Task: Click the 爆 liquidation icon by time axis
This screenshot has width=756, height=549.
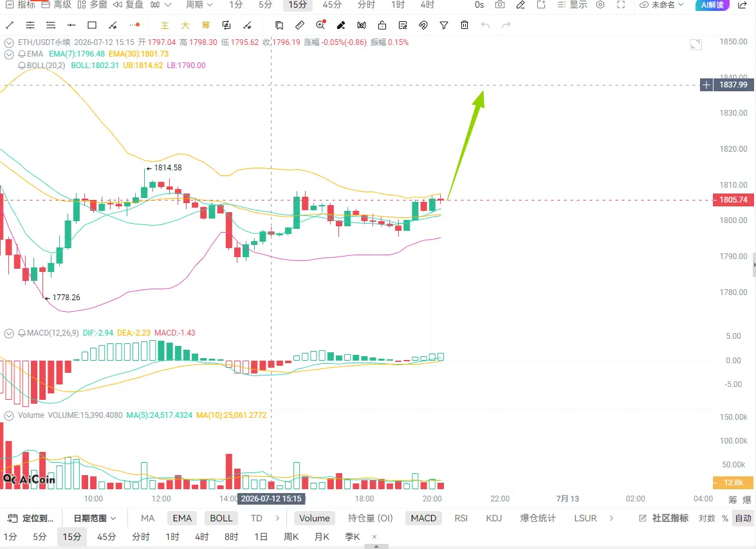Action: click(x=747, y=500)
